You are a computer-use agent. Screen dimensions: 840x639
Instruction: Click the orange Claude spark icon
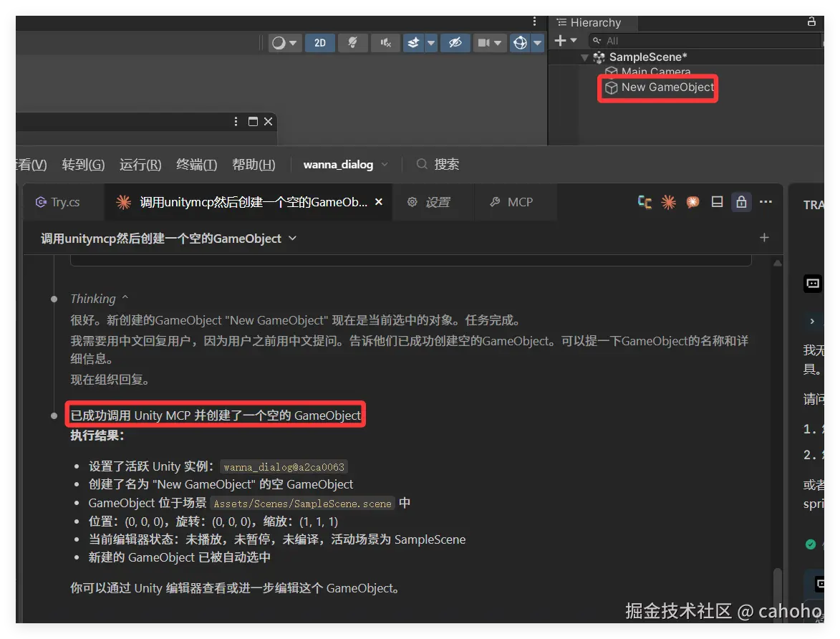668,202
